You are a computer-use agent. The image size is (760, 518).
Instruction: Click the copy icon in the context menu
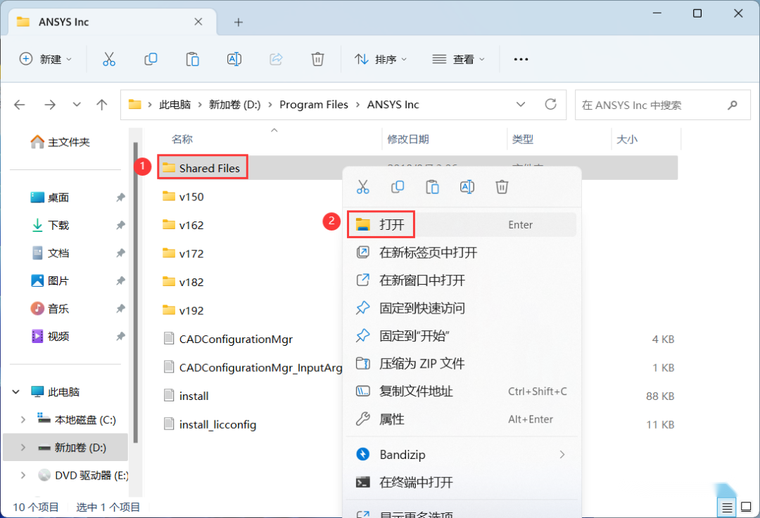[397, 187]
